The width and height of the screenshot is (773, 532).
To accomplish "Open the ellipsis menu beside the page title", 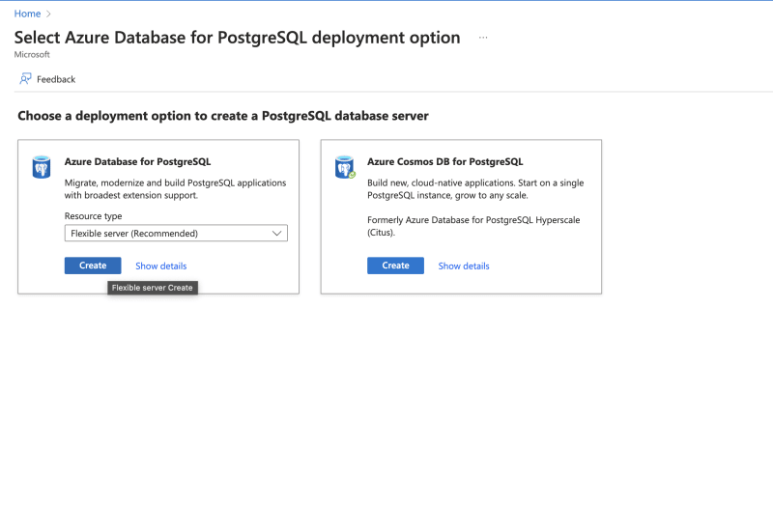I will pos(483,38).
